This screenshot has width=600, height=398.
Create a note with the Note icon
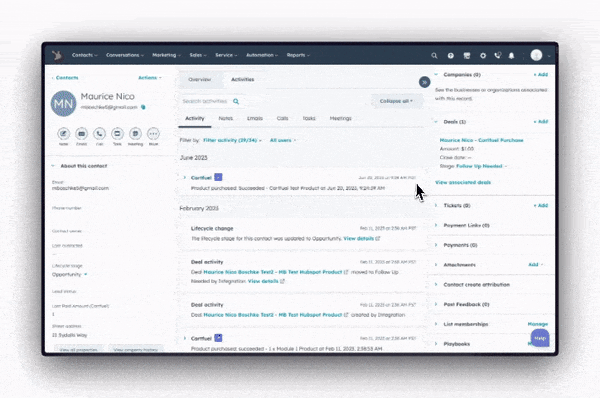click(64, 134)
